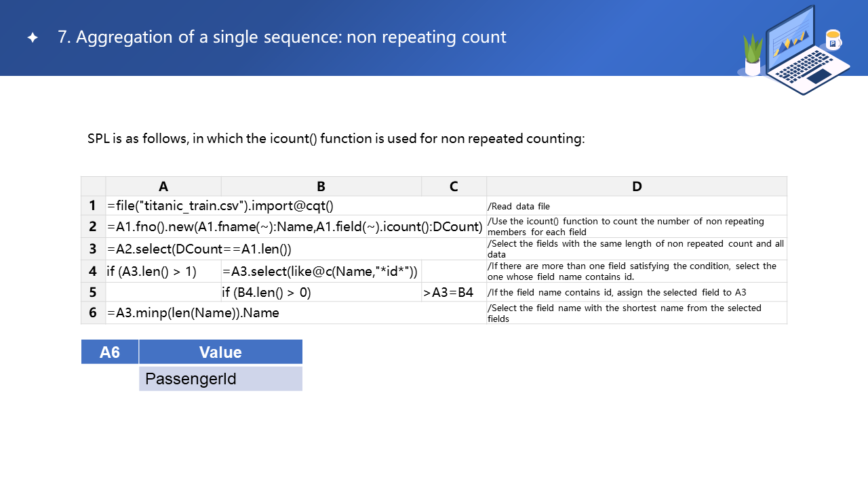
Task: Click the A3.select(like@c(Name,"*id*")) cell
Action: coord(320,272)
